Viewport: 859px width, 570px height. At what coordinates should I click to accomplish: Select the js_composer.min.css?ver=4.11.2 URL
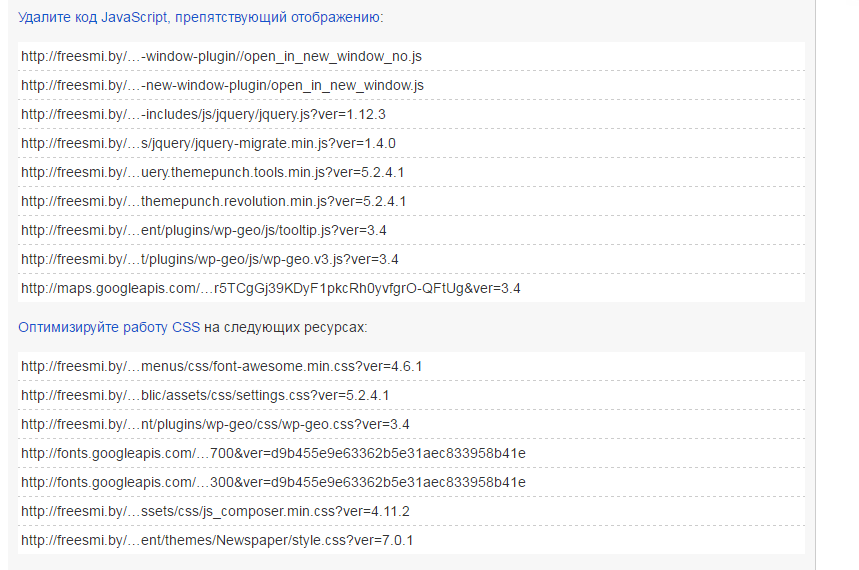click(x=215, y=512)
